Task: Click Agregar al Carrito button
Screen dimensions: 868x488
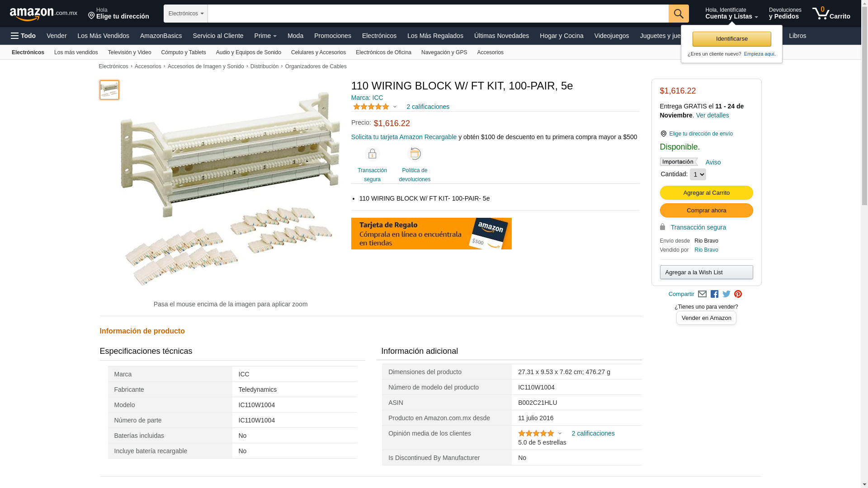Action: (706, 193)
